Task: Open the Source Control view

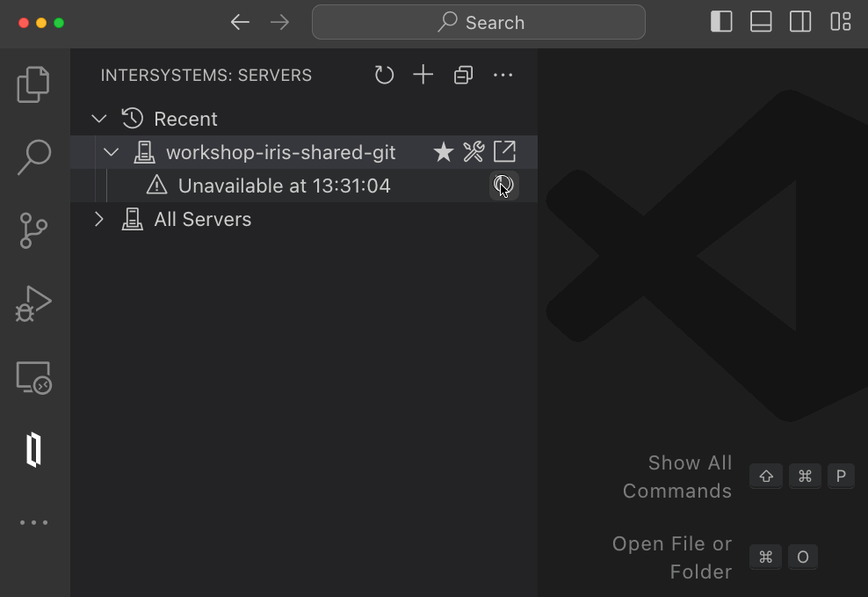Action: (33, 230)
